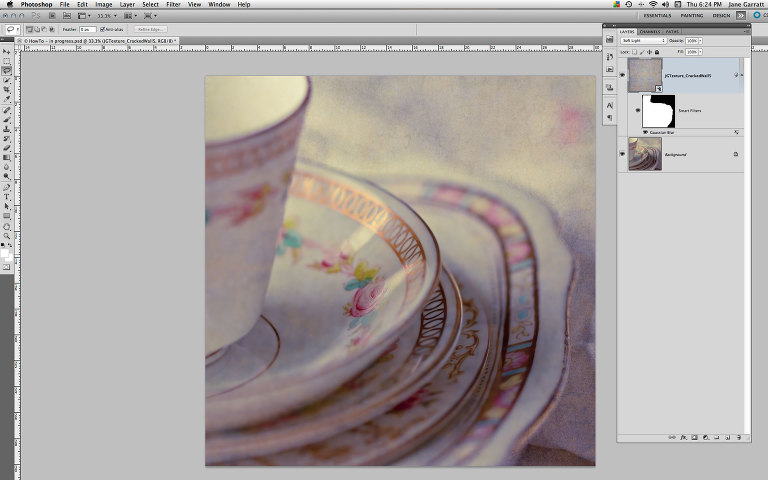Screen dimensions: 768x480
Task: Toggle lock transparent pixels
Action: (x=634, y=52)
